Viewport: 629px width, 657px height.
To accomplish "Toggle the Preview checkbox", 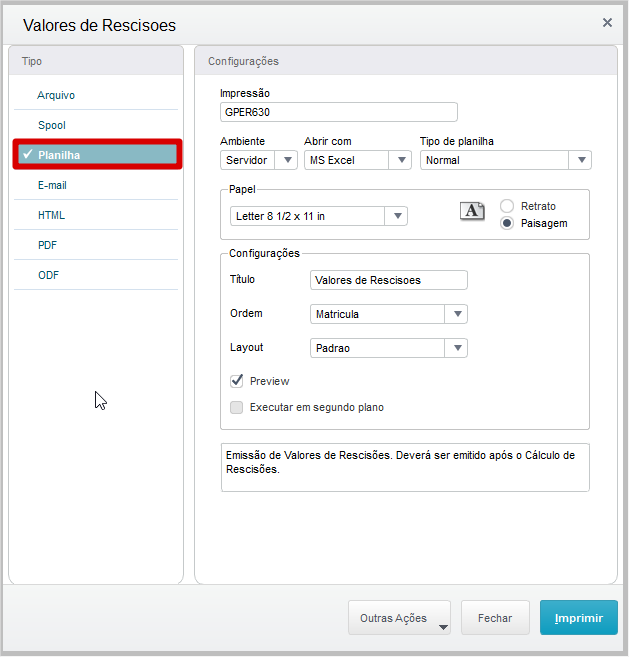I will pos(237,381).
